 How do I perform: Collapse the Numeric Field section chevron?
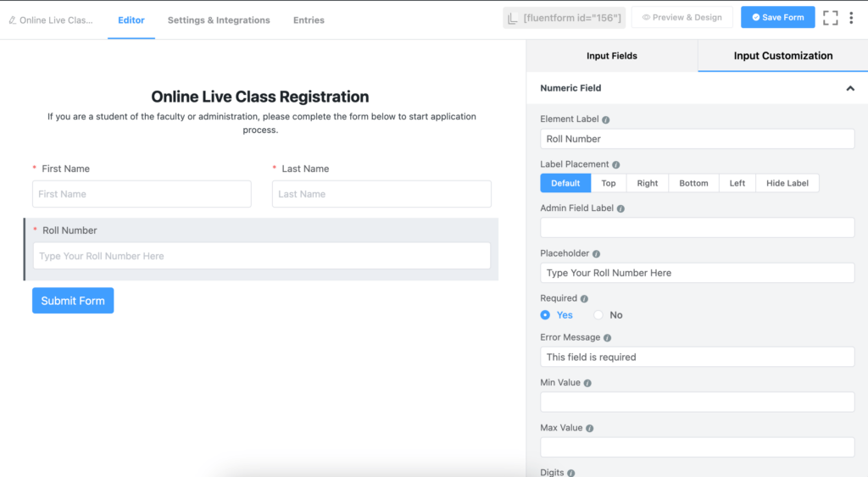point(850,89)
